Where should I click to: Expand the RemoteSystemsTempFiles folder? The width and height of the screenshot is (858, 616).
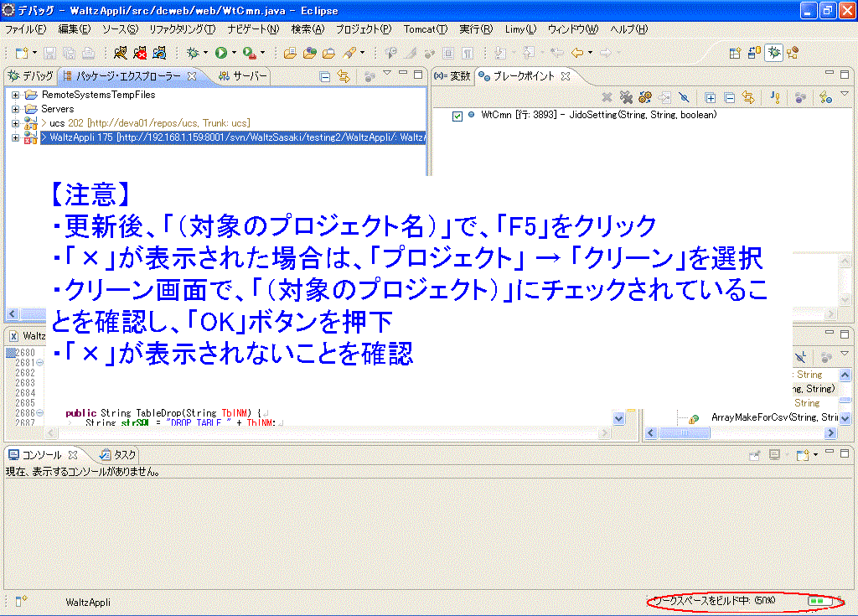[16, 96]
